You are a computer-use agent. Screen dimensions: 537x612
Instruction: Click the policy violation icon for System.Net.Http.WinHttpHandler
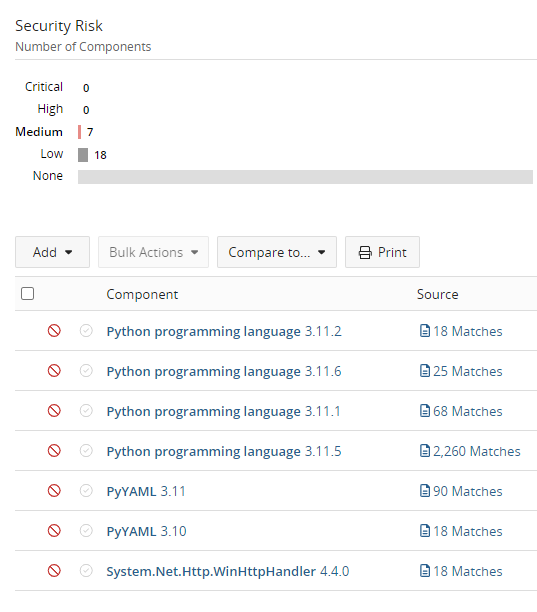tap(54, 571)
